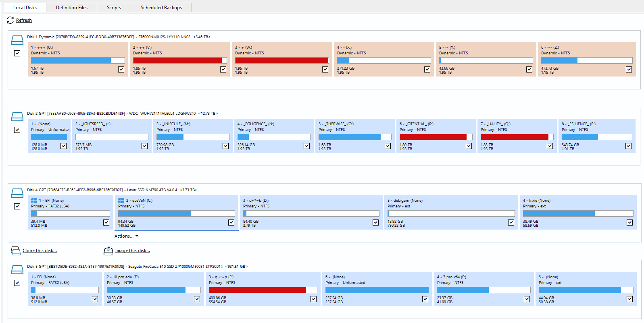Click the '3 - _INISCULE_ (M:)' partition label

(x=173, y=124)
